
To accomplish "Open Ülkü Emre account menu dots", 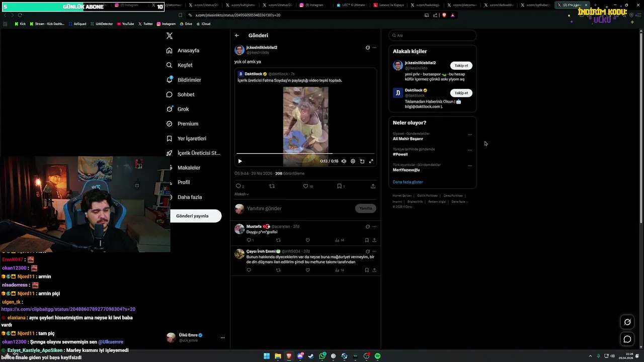I will [x=222, y=338].
